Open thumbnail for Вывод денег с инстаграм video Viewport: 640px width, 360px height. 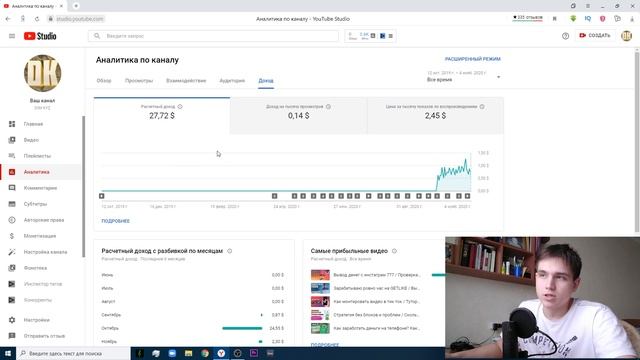[x=320, y=275]
